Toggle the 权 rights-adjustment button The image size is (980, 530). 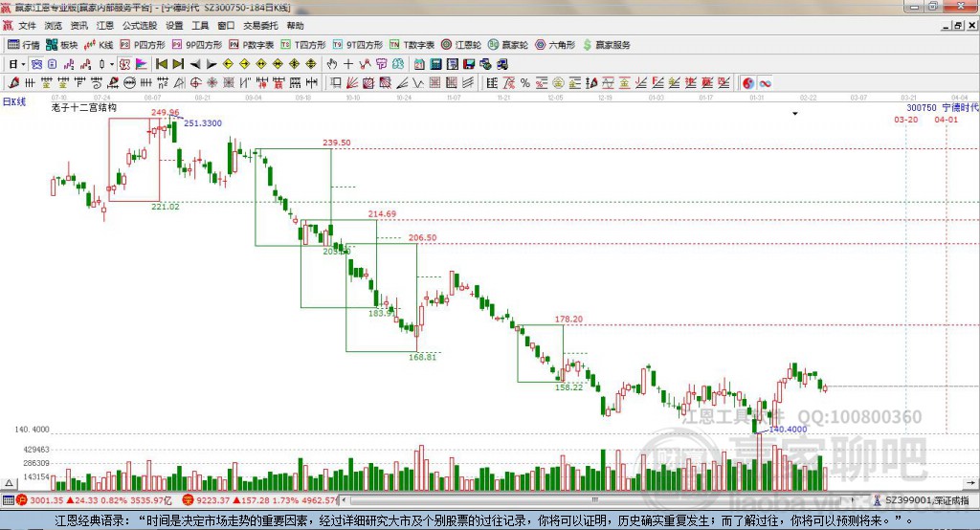(124, 64)
